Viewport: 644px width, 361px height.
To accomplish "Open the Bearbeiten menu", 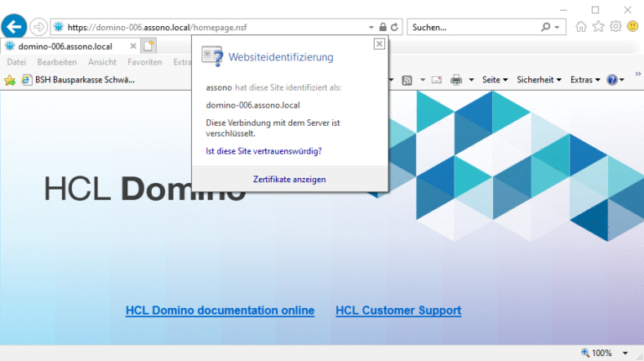I will point(57,62).
